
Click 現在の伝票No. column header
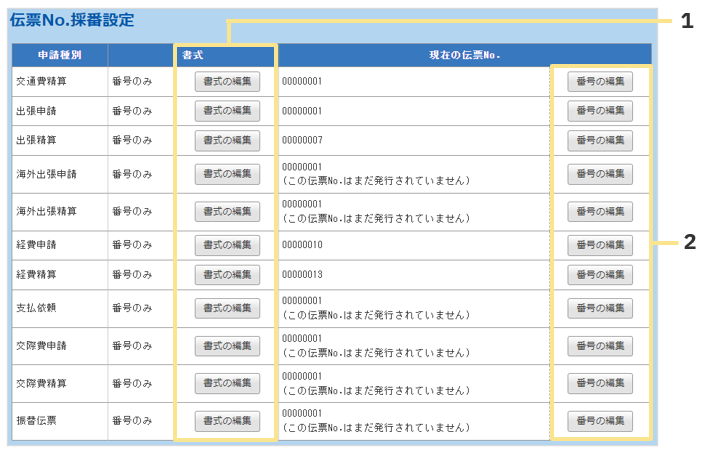coord(464,55)
